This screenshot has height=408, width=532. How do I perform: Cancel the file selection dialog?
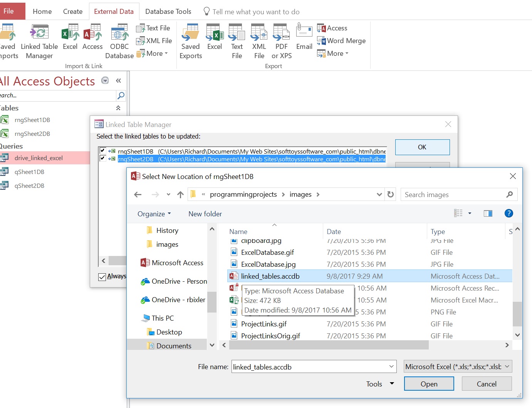[x=487, y=384]
